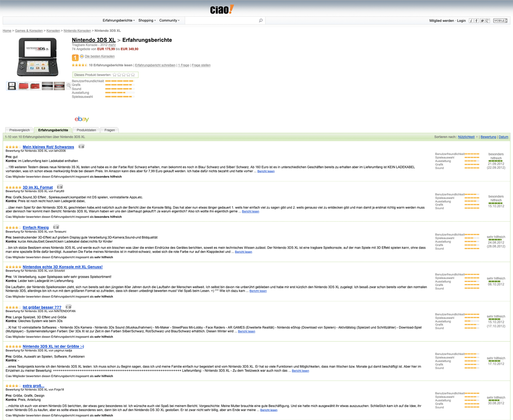The image size is (513, 420).
Task: Click camera icon beside 3D im XL Format
Action: point(60,187)
